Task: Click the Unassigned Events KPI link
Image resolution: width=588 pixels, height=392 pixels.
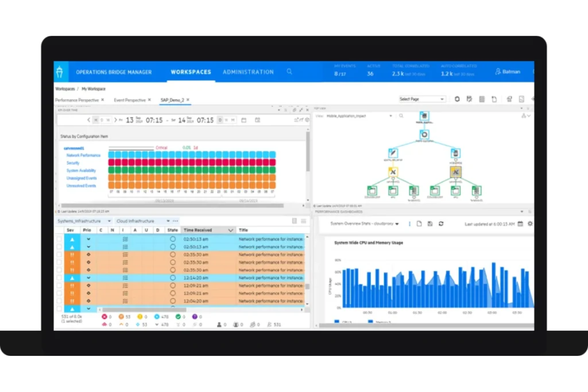Action: [81, 178]
